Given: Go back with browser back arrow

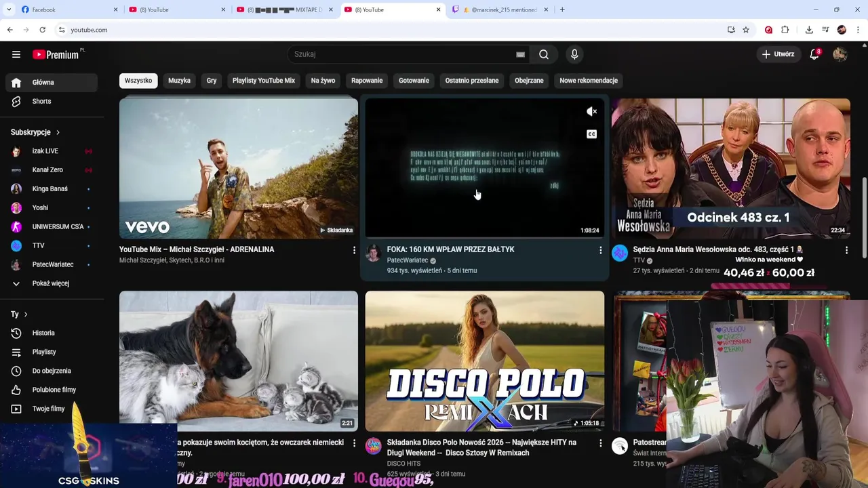Looking at the screenshot, I should coord(9,30).
